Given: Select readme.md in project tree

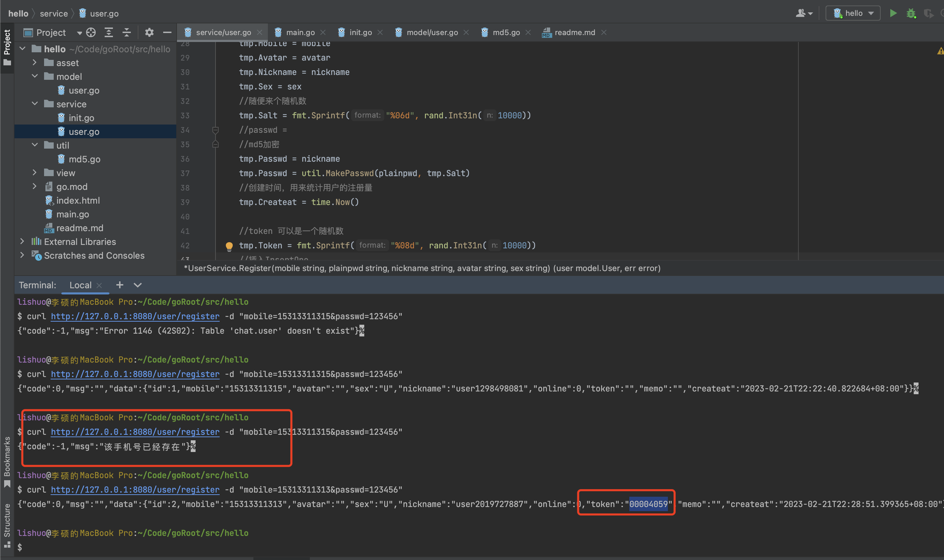Looking at the screenshot, I should click(x=79, y=228).
